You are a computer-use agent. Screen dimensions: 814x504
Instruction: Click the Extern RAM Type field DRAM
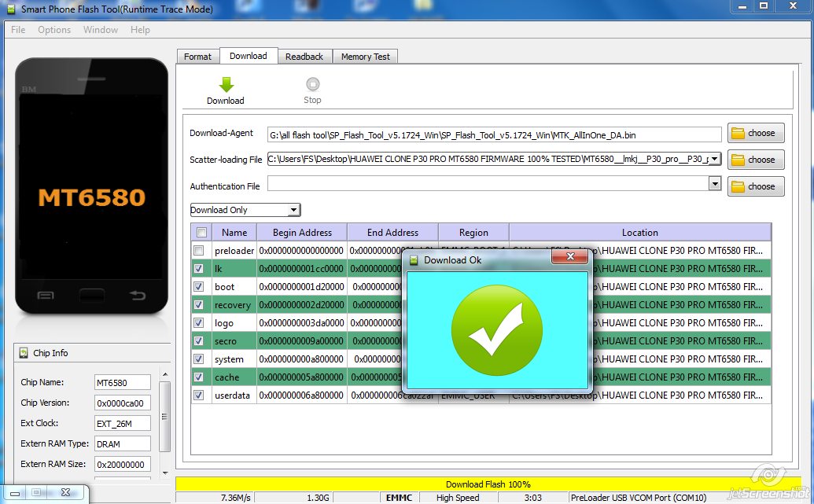(123, 443)
